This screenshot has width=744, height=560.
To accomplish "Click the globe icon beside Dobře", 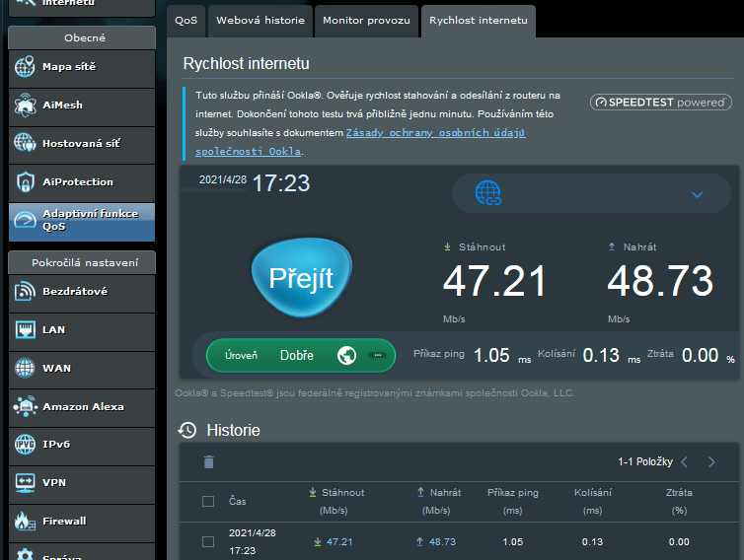I will pyautogui.click(x=346, y=355).
